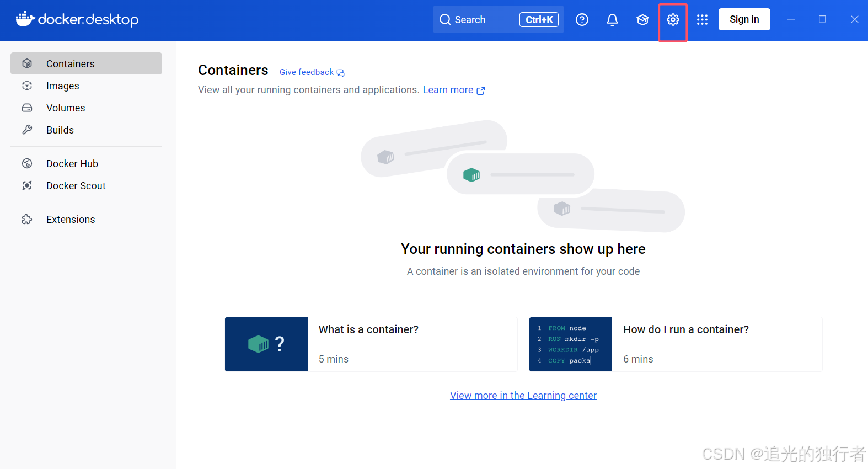Click the Containers page heading
The width and height of the screenshot is (868, 469).
click(x=233, y=70)
